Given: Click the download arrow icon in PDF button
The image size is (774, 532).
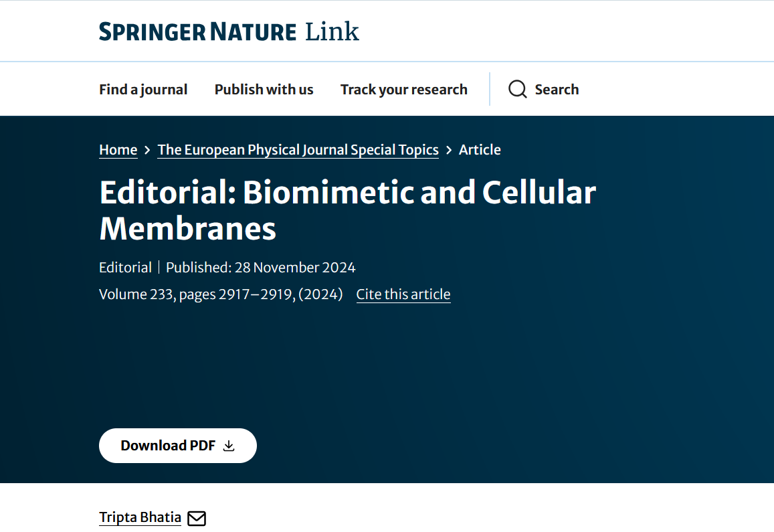Looking at the screenshot, I should pos(229,446).
